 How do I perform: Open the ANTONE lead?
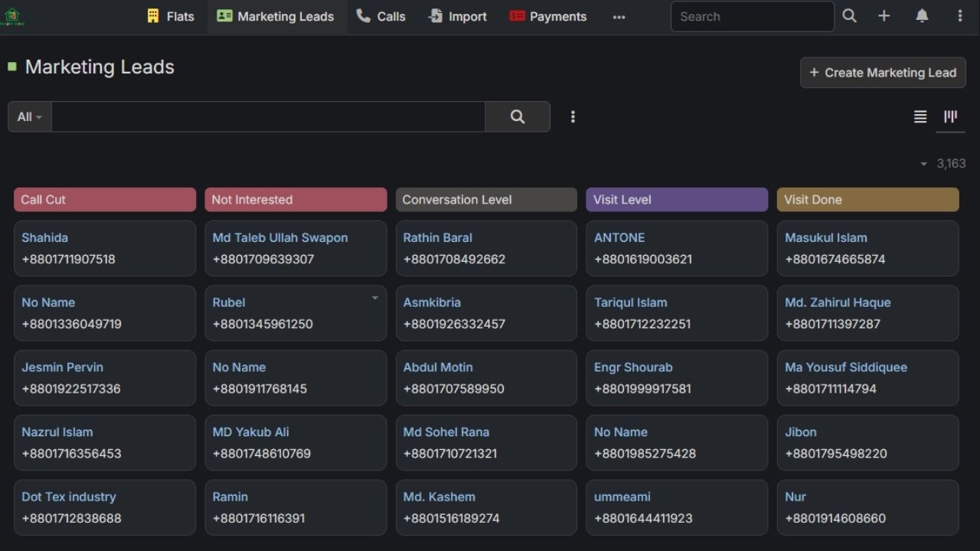pyautogui.click(x=619, y=237)
